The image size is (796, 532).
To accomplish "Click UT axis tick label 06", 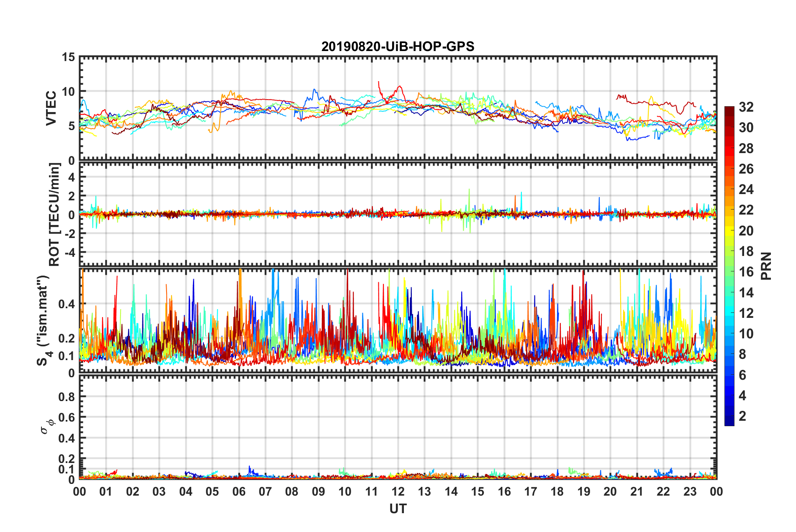I will pos(239,491).
